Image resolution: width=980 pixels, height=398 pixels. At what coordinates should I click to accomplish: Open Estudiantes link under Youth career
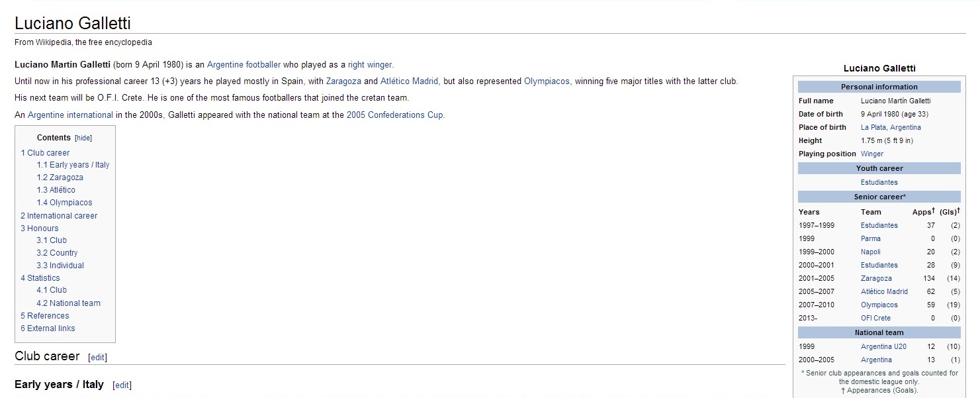tap(879, 182)
